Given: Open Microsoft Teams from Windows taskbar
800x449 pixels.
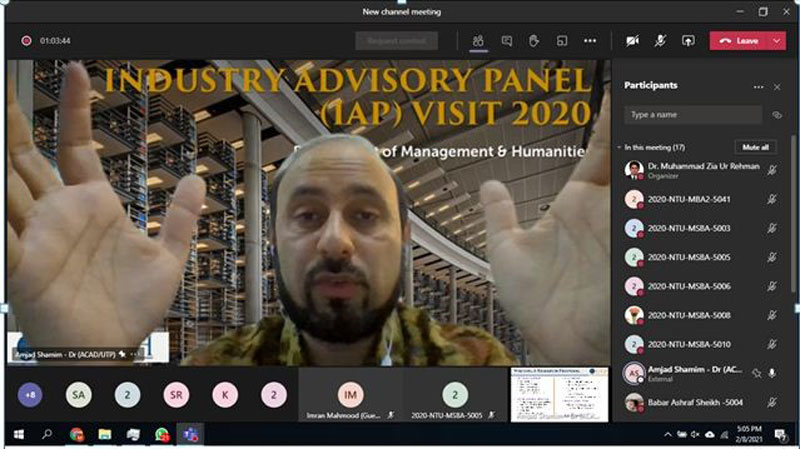Looking at the screenshot, I should click(x=188, y=435).
